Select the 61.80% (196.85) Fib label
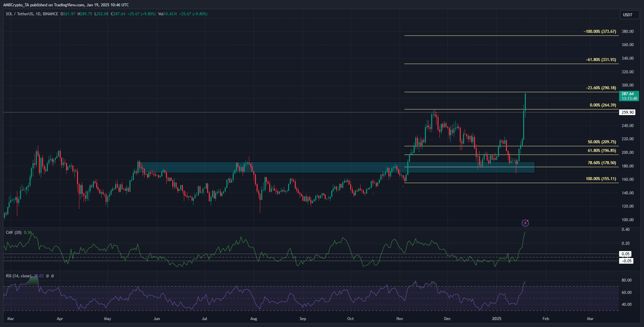 point(602,151)
